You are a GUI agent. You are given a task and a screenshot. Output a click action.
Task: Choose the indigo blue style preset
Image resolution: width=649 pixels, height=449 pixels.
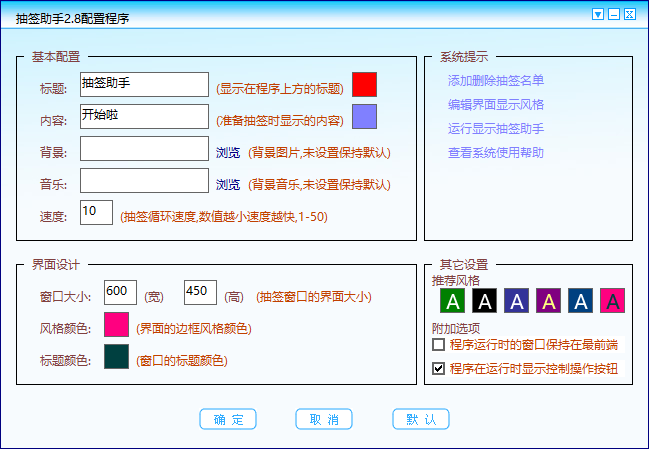click(x=516, y=300)
